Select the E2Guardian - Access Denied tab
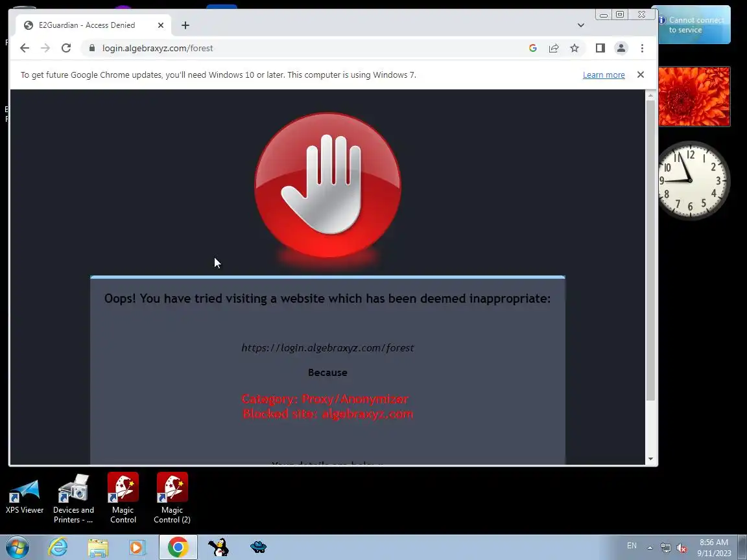Screen dimensions: 747x560 click(x=94, y=25)
